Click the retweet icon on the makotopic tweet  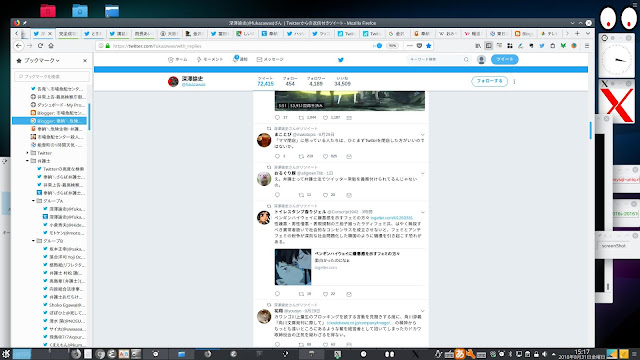(x=301, y=156)
